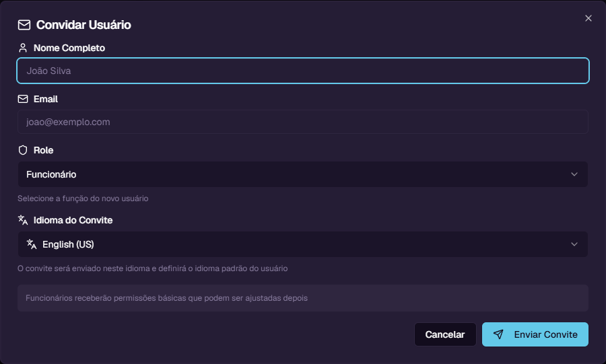Click the Nome Completo label
606x364 pixels.
coord(69,48)
